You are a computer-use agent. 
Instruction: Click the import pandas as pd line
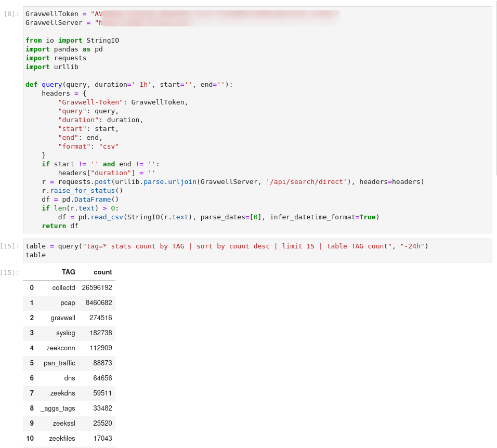coord(62,49)
